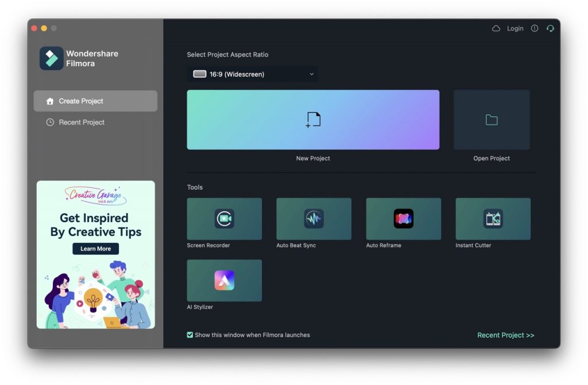
Task: Create a new project from gradient tile
Action: tap(313, 120)
